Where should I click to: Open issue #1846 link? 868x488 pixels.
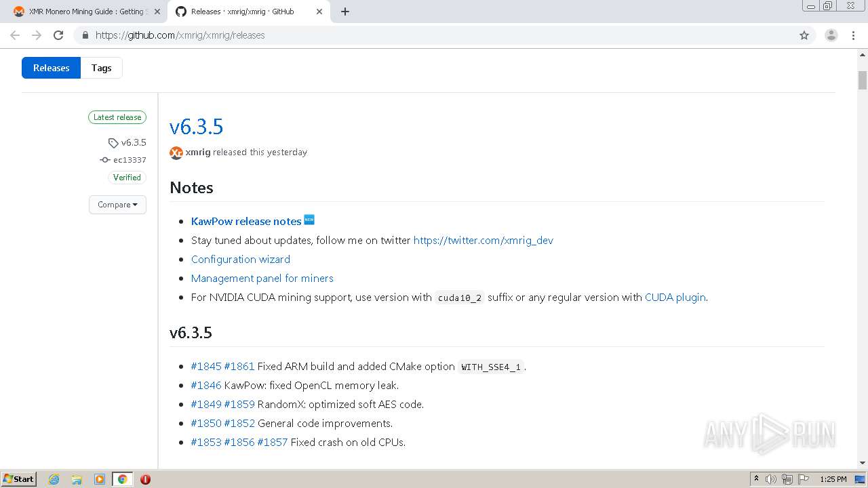(x=206, y=385)
